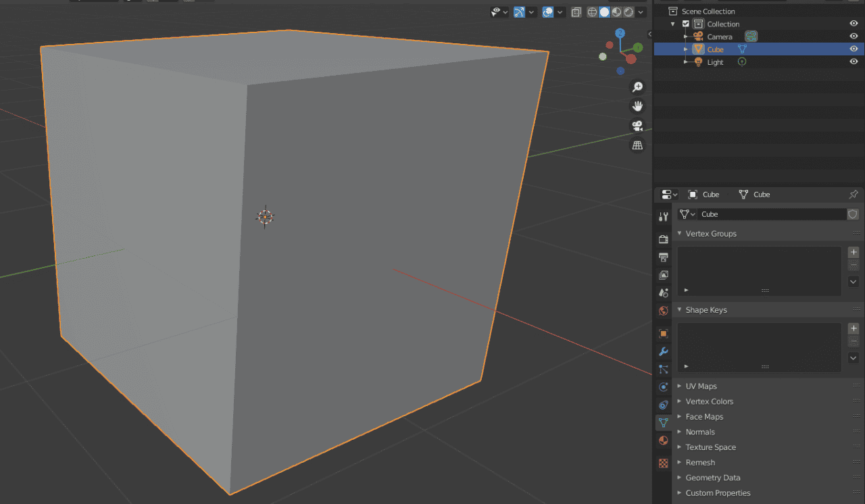This screenshot has width=865, height=504.
Task: Add a new vertex group with the plus button
Action: 853,251
